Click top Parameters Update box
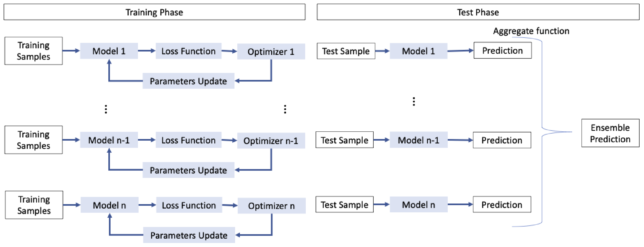Image resolution: width=644 pixels, height=247 pixels. click(x=188, y=81)
